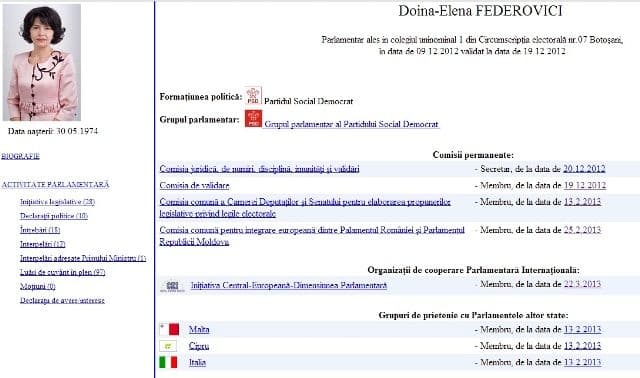Click the name heading Doina-Elena FEDEROVICI
This screenshot has width=640, height=378.
[480, 11]
